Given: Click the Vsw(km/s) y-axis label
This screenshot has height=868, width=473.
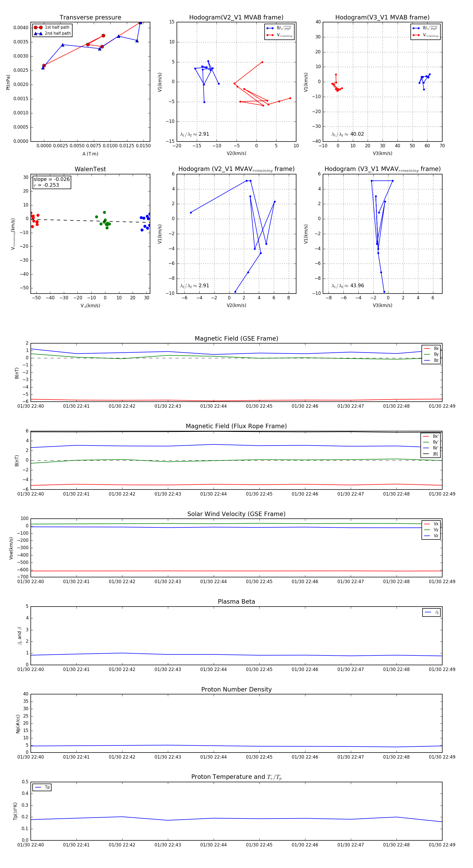Looking at the screenshot, I should coord(11,548).
